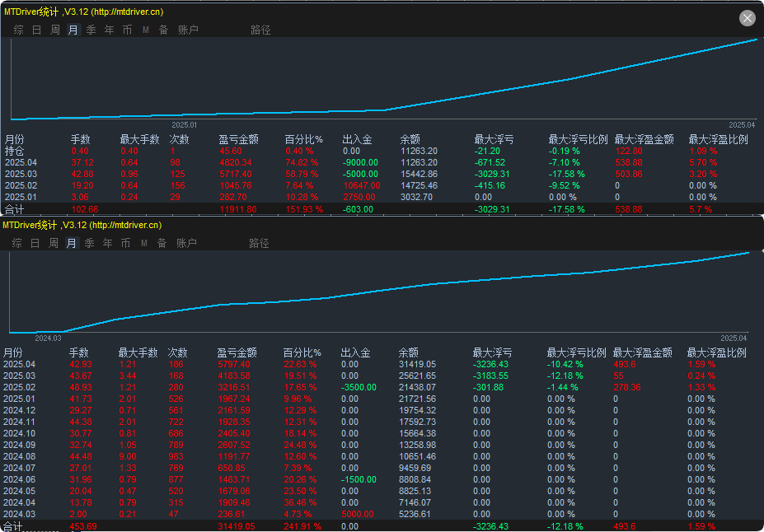
Task: Select the 2024.08 row in bottom table
Action: click(382, 456)
